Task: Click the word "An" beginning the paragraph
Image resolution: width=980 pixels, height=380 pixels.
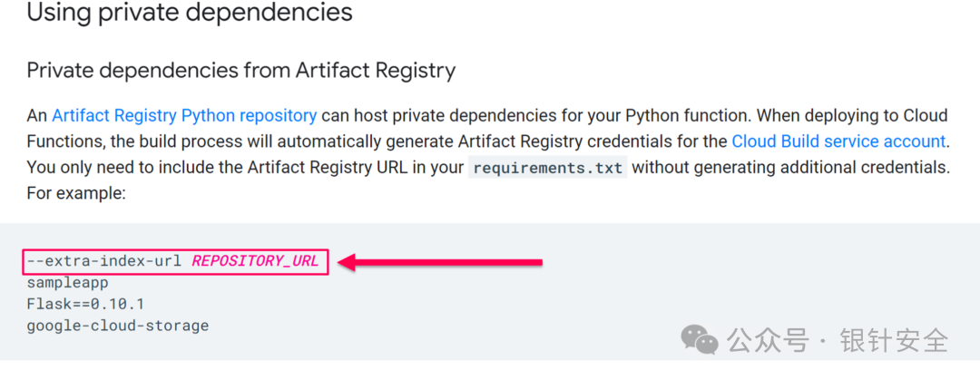Action: pyautogui.click(x=36, y=116)
